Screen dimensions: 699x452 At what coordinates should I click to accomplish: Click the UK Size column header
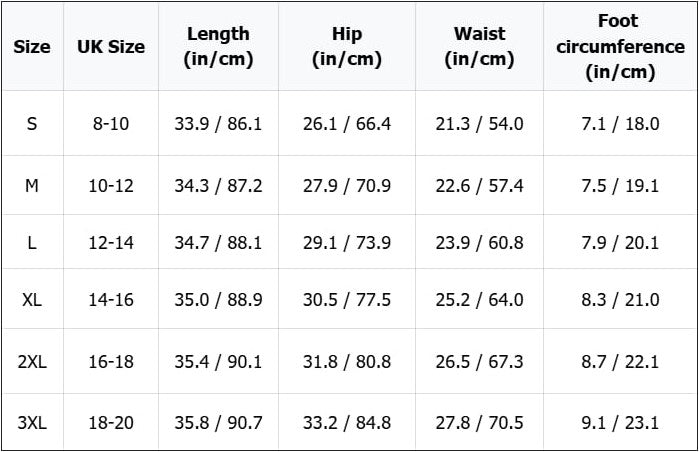click(x=111, y=47)
